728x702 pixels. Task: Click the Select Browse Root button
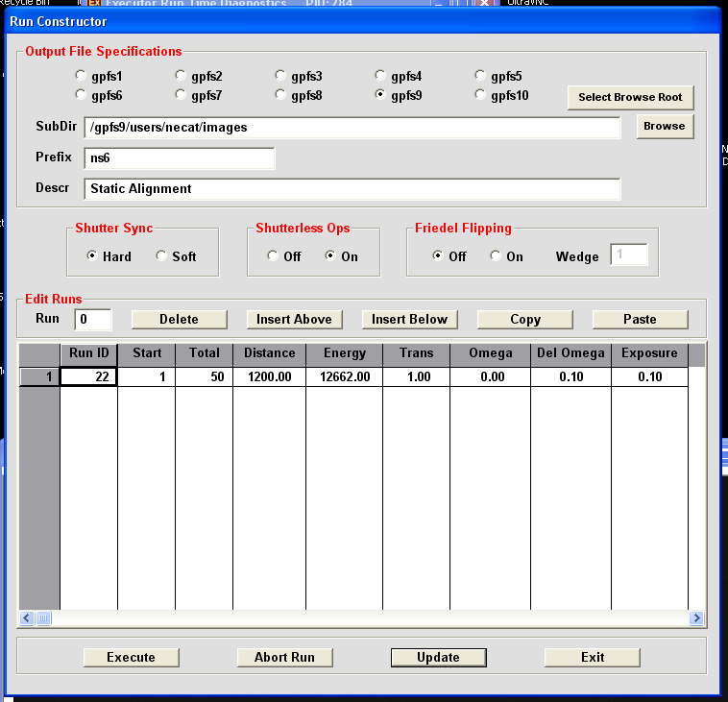coord(630,97)
